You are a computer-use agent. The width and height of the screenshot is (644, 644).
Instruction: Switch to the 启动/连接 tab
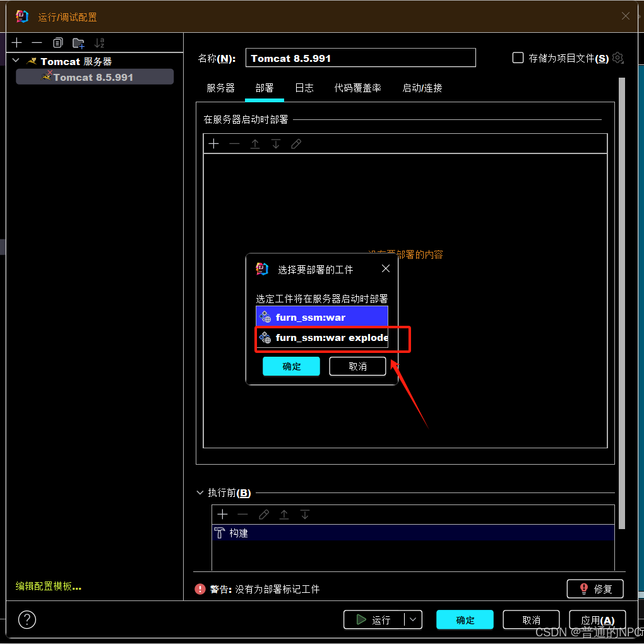[422, 88]
